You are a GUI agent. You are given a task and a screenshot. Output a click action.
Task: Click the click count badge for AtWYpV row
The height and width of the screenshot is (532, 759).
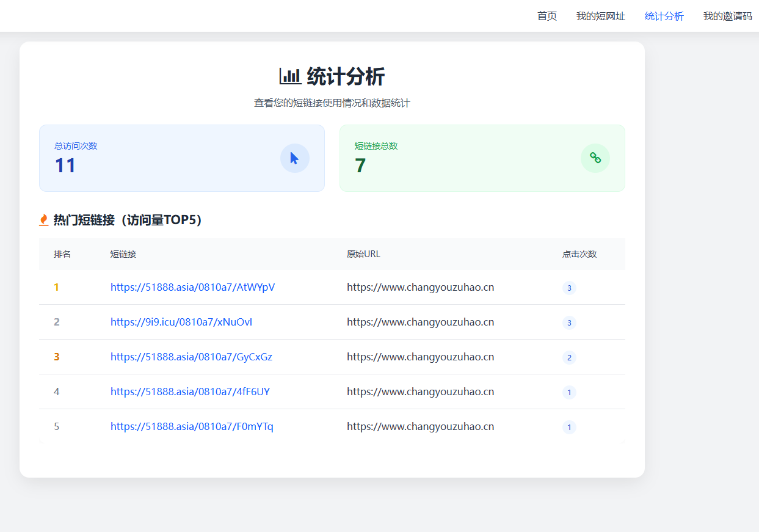click(x=569, y=288)
